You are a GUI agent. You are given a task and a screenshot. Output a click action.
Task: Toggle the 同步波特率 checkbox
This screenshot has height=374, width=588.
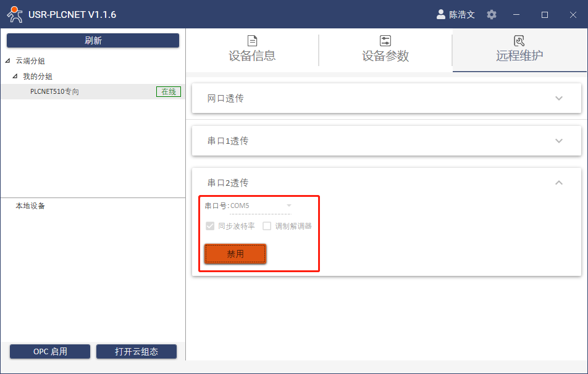coord(210,226)
